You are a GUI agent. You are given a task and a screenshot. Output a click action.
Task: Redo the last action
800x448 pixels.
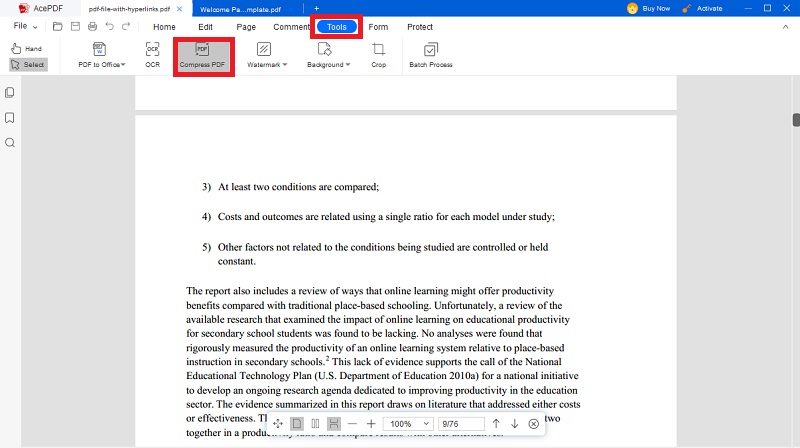click(x=126, y=27)
